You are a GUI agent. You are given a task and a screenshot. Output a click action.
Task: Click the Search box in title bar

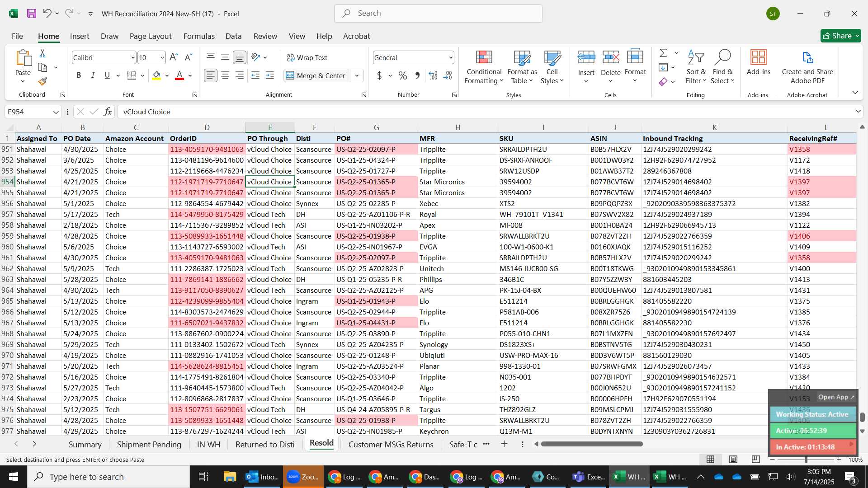click(x=439, y=14)
